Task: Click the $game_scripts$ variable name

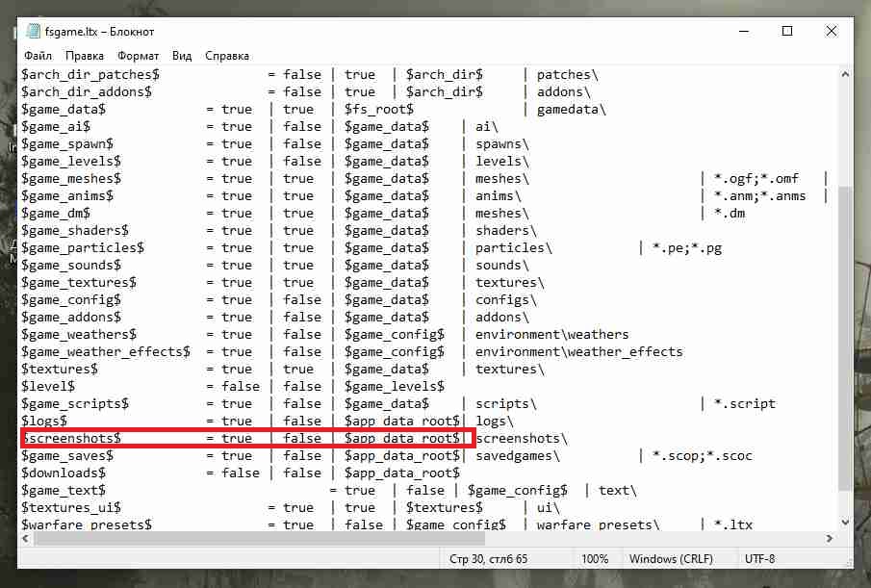Action: tap(75, 403)
